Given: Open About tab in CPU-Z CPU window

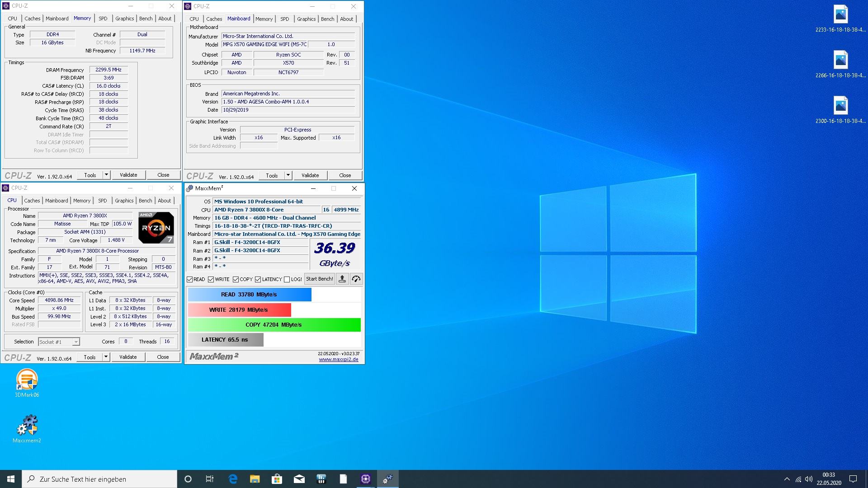Looking at the screenshot, I should pyautogui.click(x=165, y=201).
